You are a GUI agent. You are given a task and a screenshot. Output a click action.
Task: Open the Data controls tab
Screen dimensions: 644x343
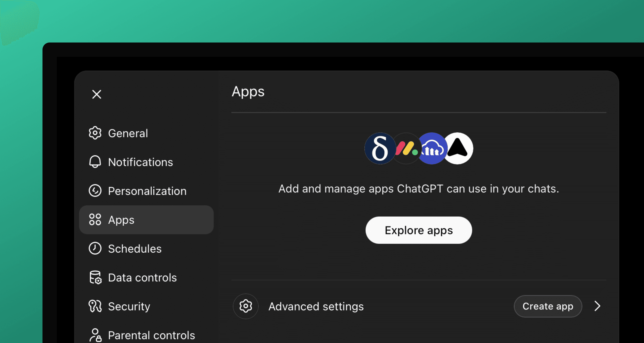tap(146, 277)
